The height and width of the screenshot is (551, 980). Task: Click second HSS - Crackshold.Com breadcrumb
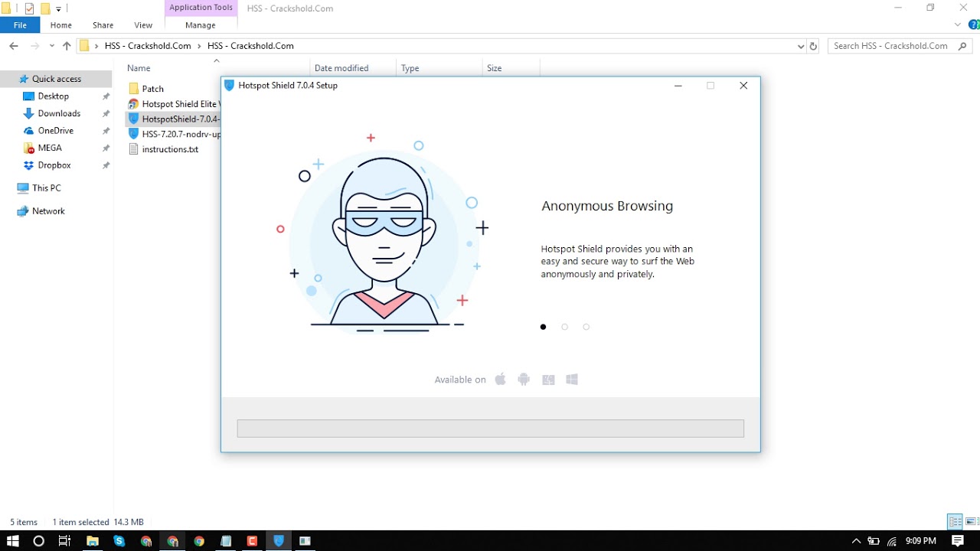coord(250,46)
